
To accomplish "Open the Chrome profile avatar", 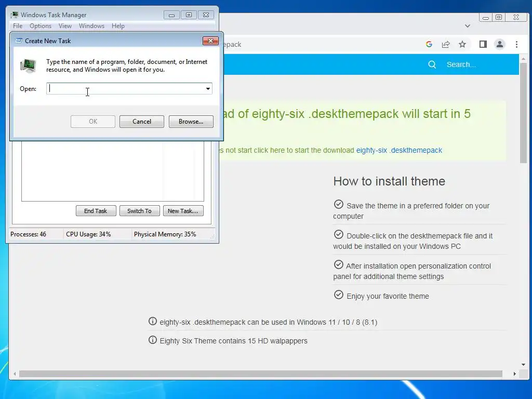I will click(499, 44).
